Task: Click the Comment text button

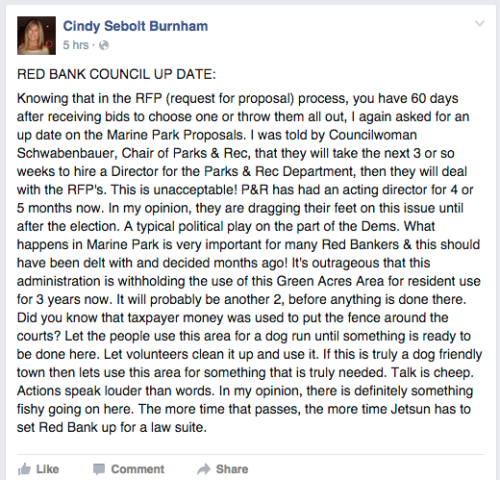Action: 138,469
